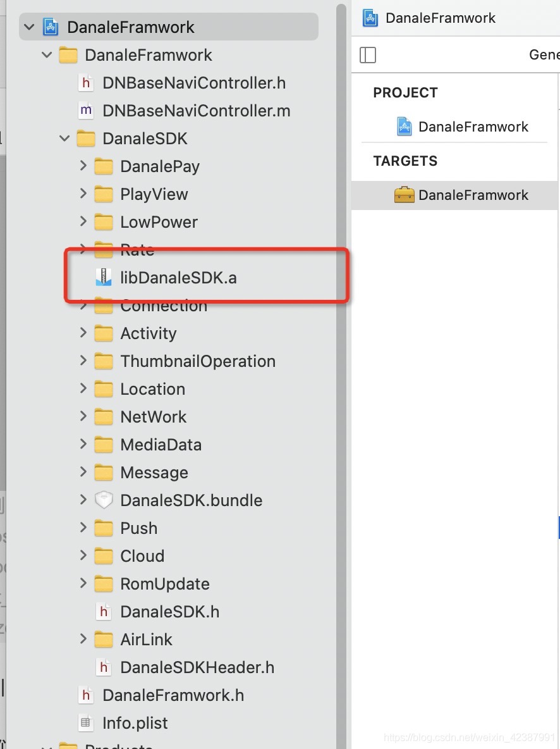560x749 pixels.
Task: Collapse the DanaleSDK folder
Action: 64,139
